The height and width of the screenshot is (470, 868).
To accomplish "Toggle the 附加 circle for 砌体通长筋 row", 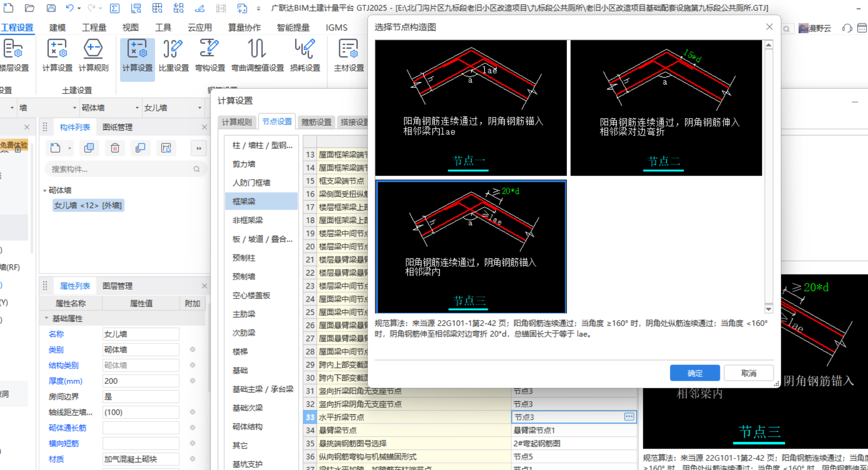I will (193, 427).
